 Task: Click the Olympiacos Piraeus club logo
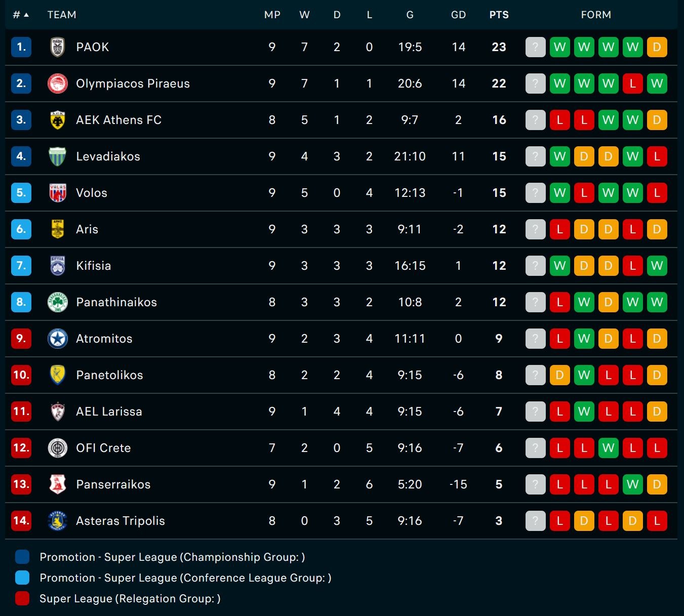click(58, 84)
